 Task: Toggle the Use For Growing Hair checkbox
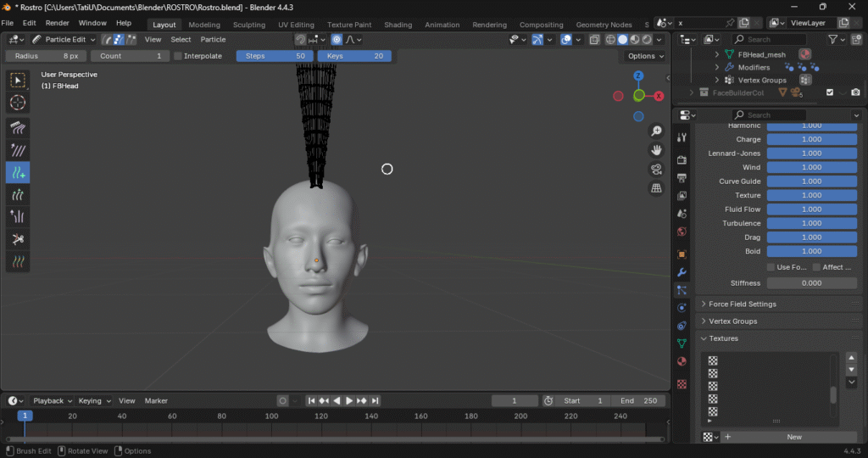pos(771,267)
